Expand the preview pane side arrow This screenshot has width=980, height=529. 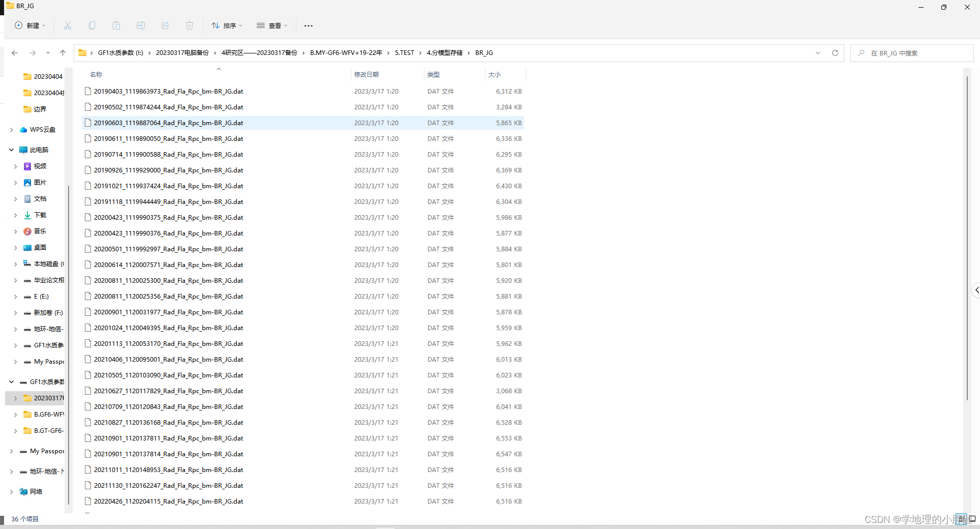click(x=976, y=290)
